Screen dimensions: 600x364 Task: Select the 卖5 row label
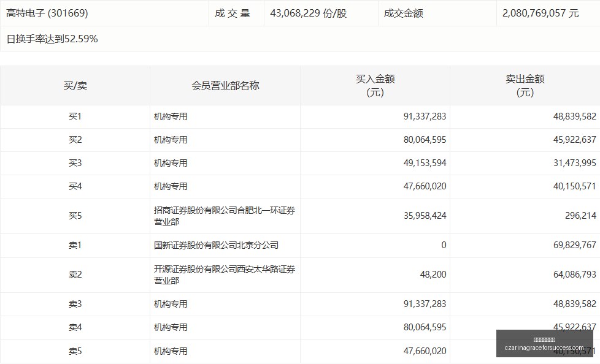[x=75, y=351]
